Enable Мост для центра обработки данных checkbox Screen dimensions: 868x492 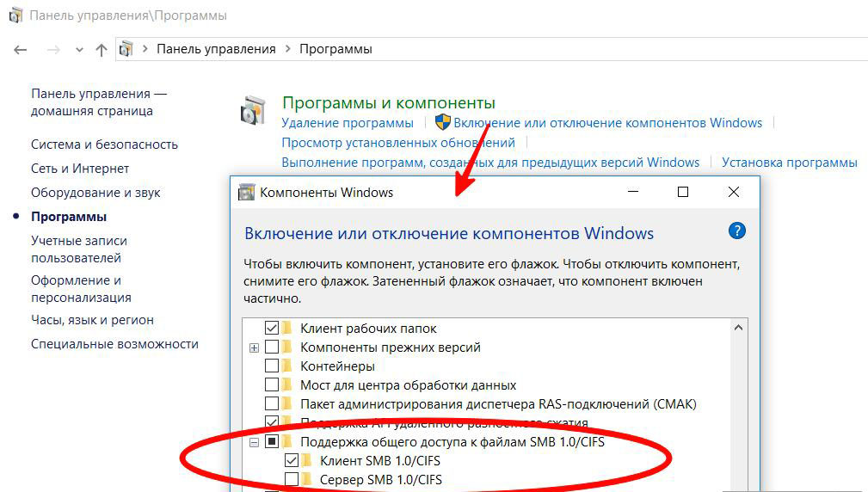(x=271, y=384)
